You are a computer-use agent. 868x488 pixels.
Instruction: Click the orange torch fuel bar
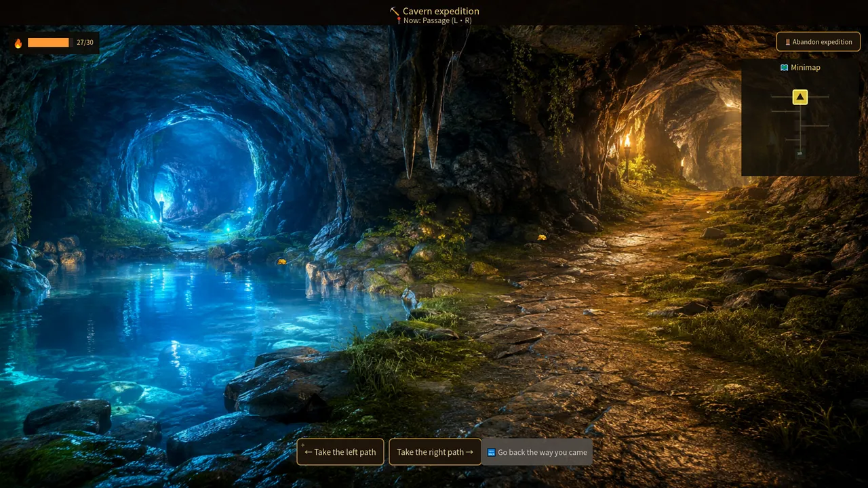tap(49, 43)
